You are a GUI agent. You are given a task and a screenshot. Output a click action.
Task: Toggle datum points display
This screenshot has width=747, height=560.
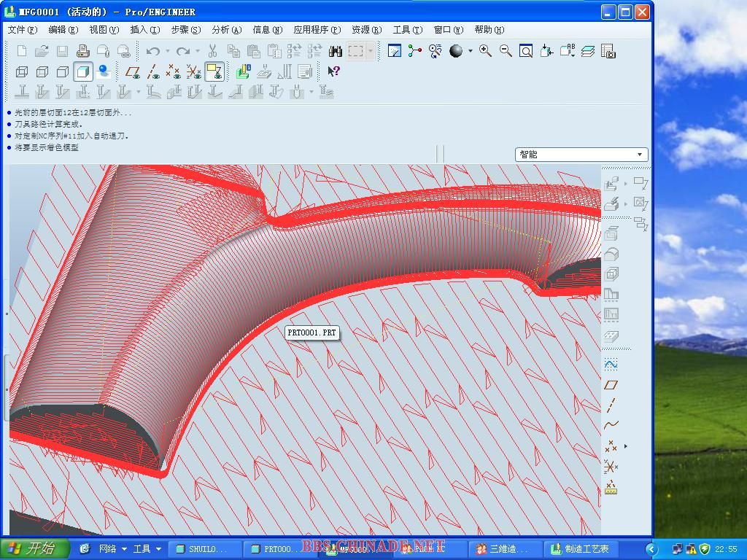pyautogui.click(x=173, y=71)
